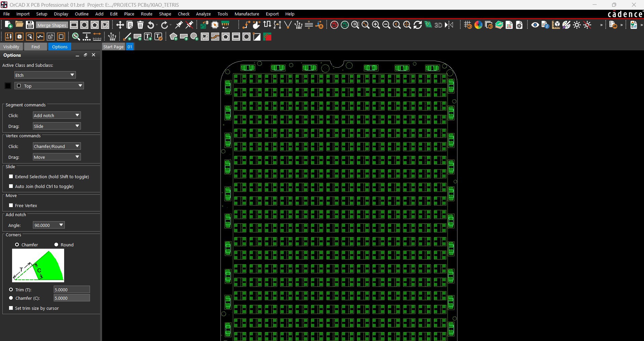Viewport: 644px width, 341px height.
Task: Click the Refresh display icon
Action: (417, 25)
